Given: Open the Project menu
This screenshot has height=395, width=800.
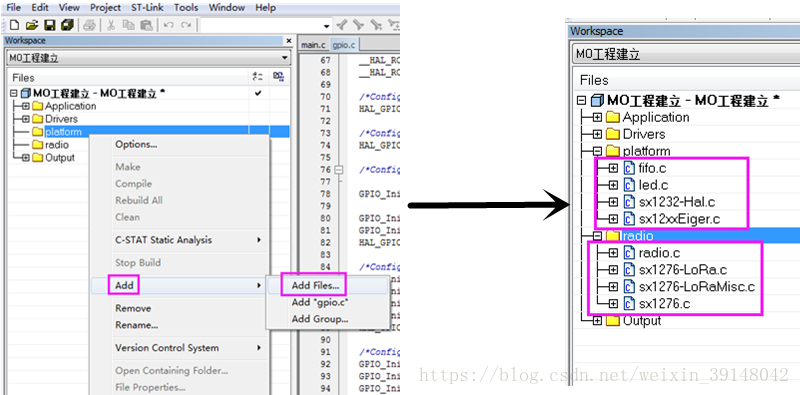Looking at the screenshot, I should [106, 8].
